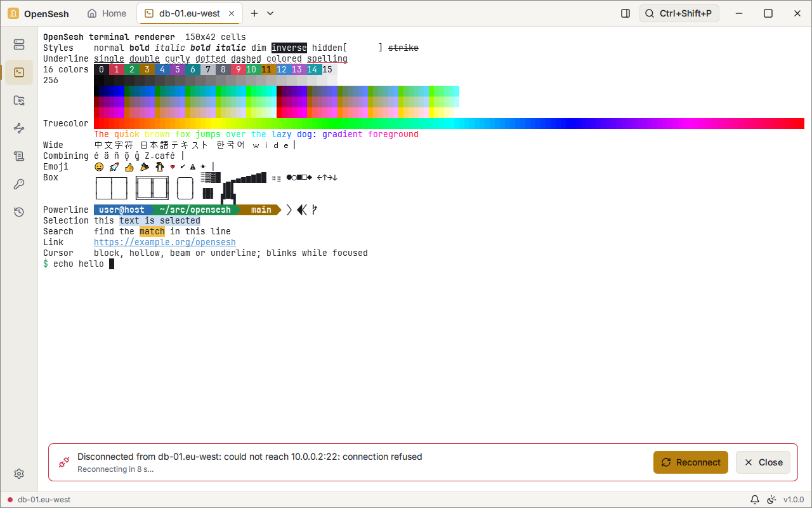Click the disconnected plug icon in the banner

[63, 462]
